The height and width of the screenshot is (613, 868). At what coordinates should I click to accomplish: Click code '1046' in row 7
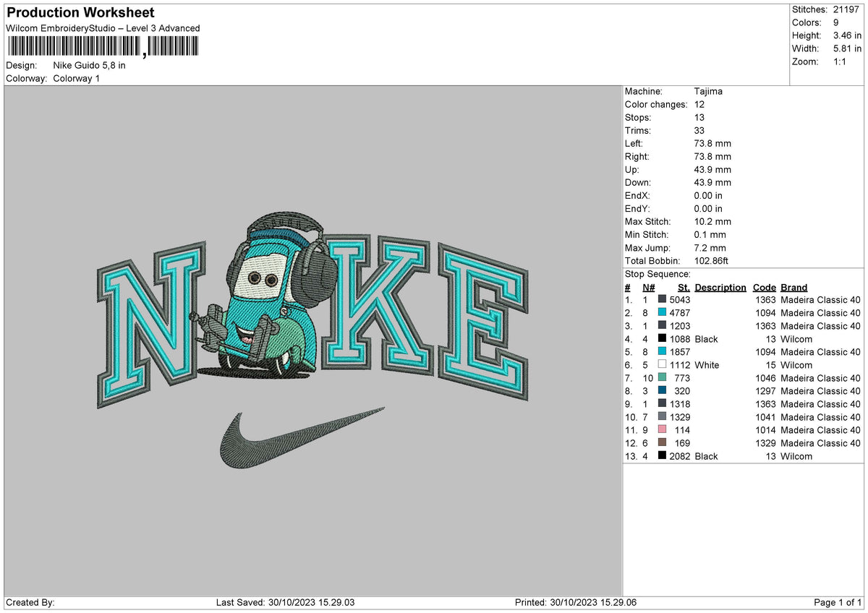pyautogui.click(x=765, y=377)
